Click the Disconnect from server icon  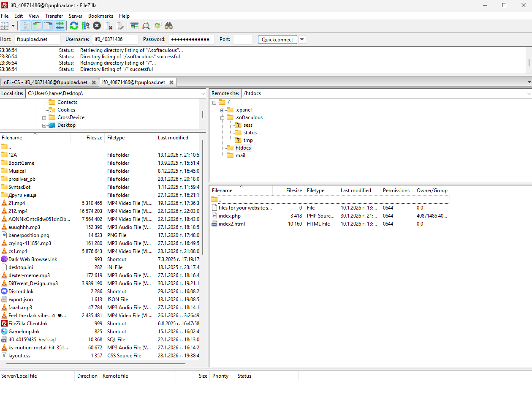click(x=109, y=26)
